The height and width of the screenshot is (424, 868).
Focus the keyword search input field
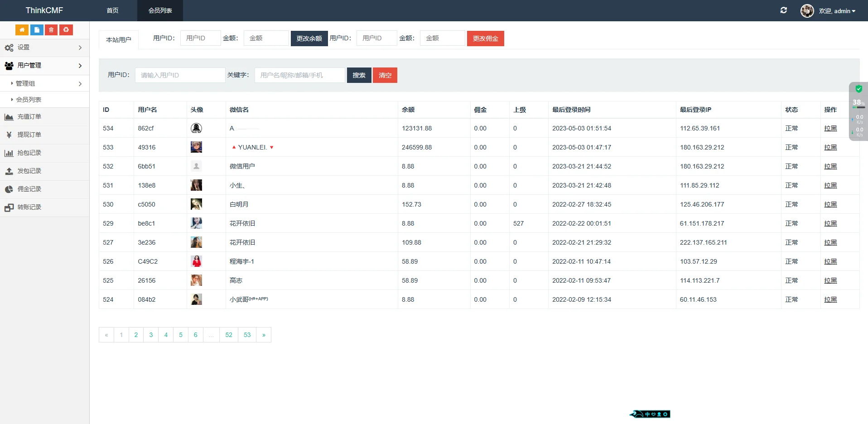tap(299, 75)
